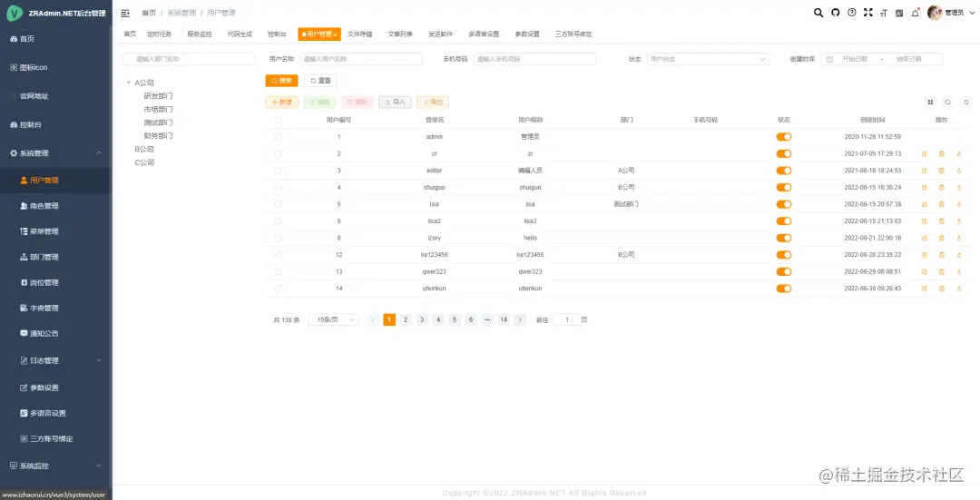Image resolution: width=980 pixels, height=500 pixels.
Task: Open column display grid icon above table
Action: pyautogui.click(x=930, y=103)
